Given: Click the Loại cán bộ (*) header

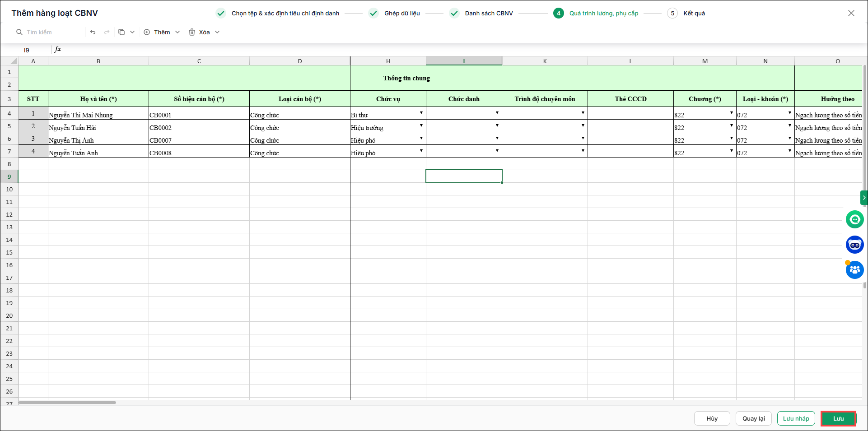Looking at the screenshot, I should pos(300,99).
